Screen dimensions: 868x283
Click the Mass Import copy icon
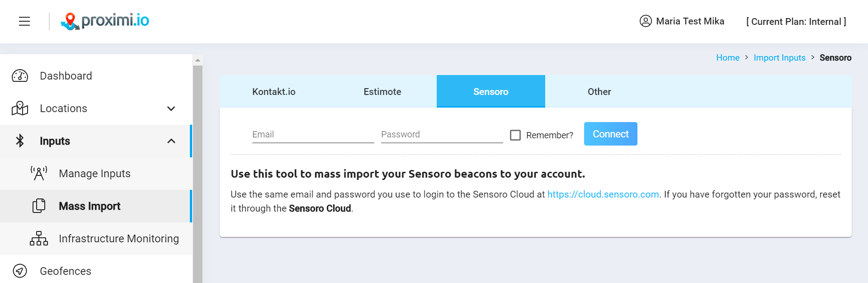click(x=39, y=206)
